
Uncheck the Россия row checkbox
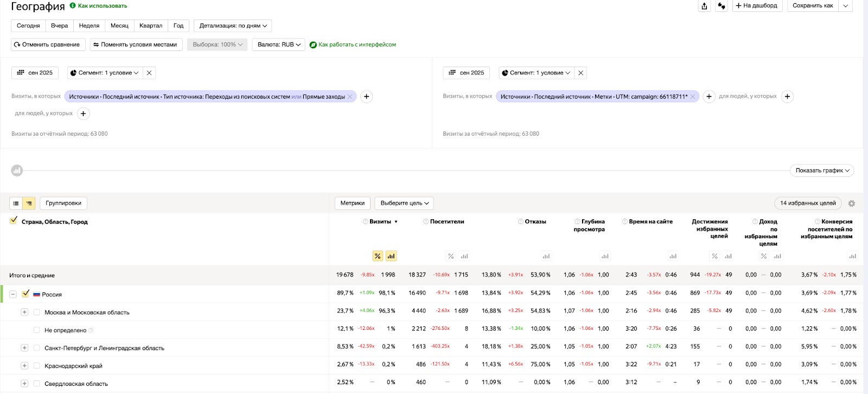(25, 294)
